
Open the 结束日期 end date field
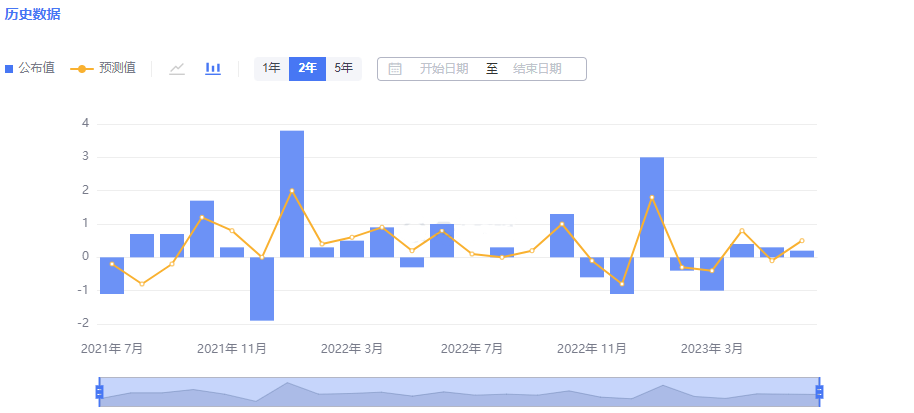tap(537, 69)
